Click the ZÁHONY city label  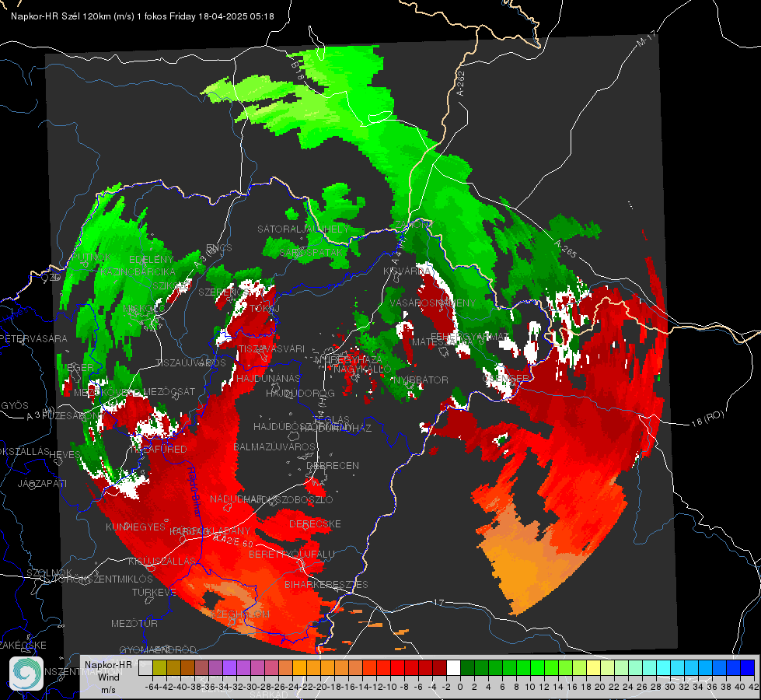tap(413, 225)
